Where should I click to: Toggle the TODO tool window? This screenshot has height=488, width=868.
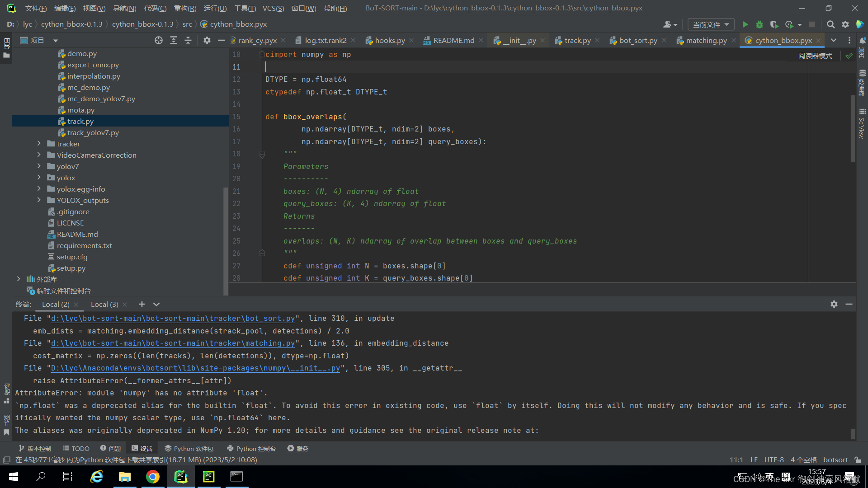(x=76, y=449)
